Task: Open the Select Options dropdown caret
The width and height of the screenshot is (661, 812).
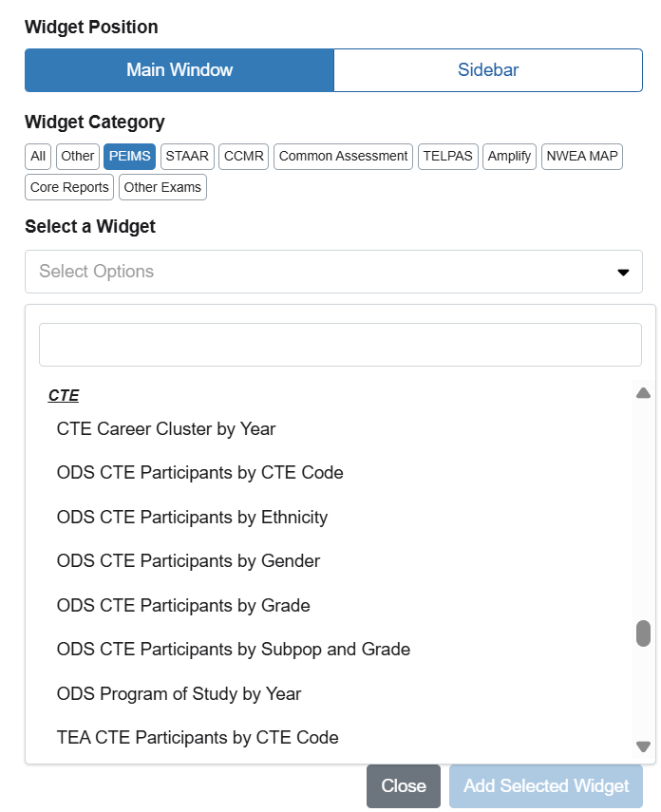Action: [623, 273]
